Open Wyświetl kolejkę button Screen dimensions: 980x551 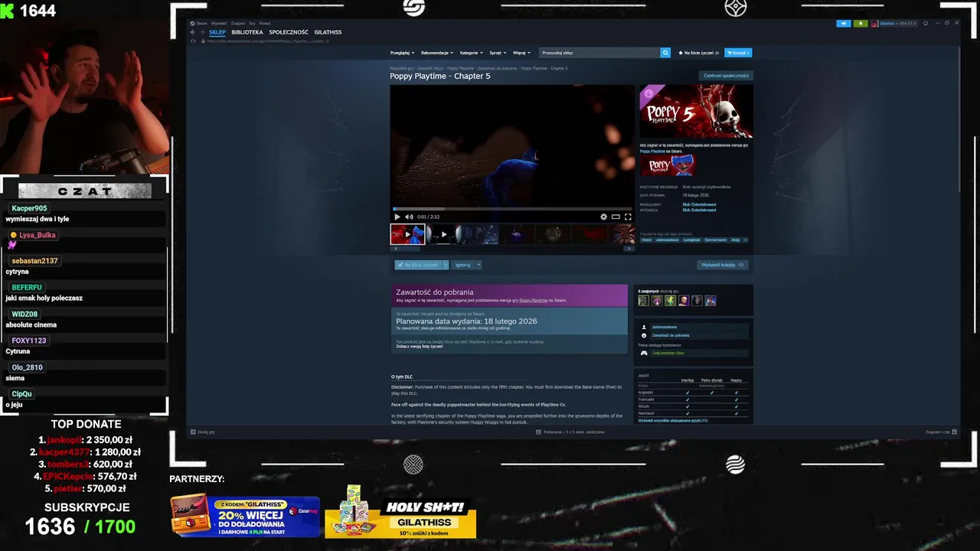pyautogui.click(x=723, y=265)
